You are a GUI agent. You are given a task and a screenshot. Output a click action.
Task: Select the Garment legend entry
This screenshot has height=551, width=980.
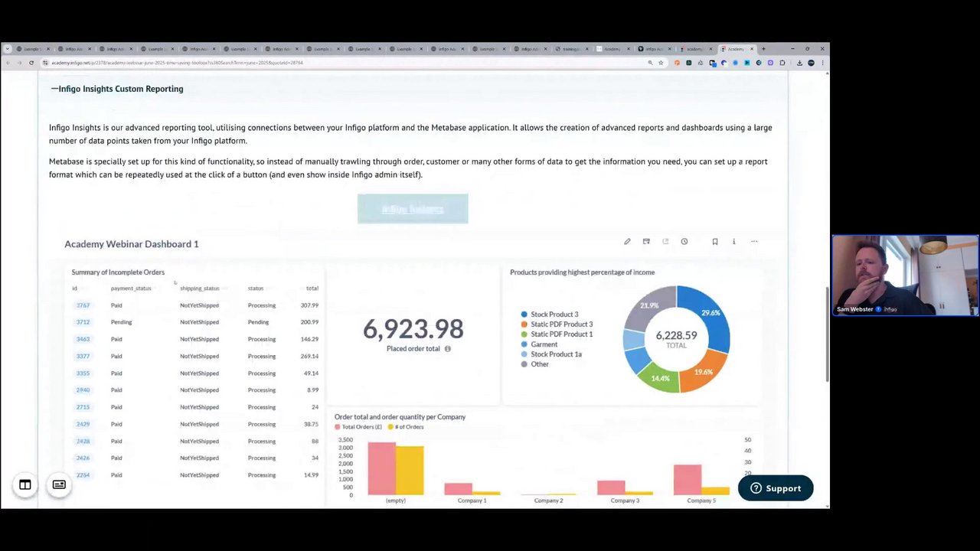[539, 344]
